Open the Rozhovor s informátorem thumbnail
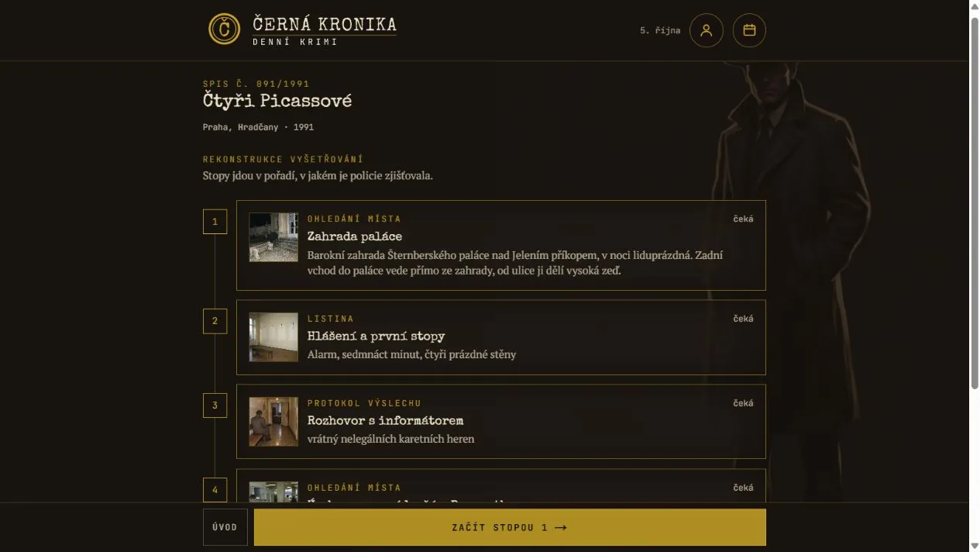 [x=273, y=422]
